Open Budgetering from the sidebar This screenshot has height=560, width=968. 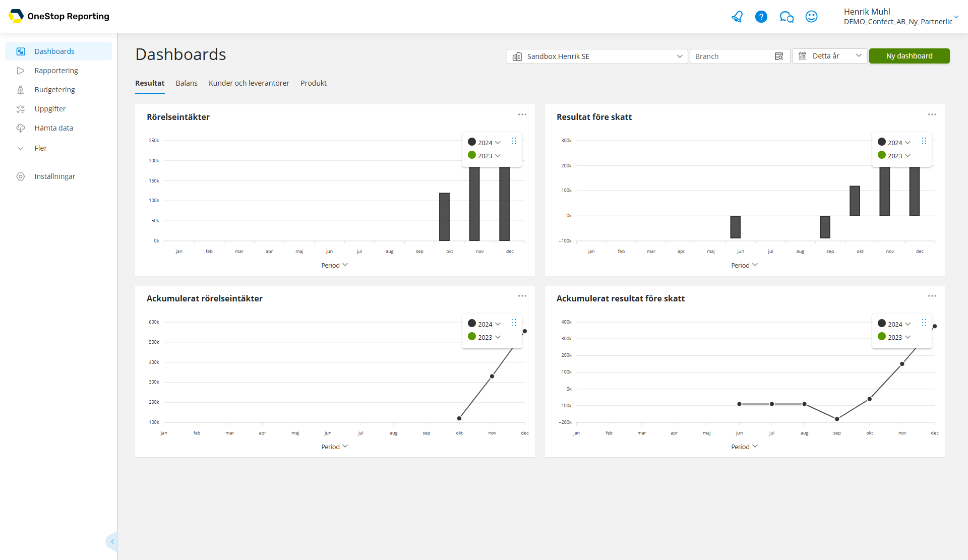[54, 90]
